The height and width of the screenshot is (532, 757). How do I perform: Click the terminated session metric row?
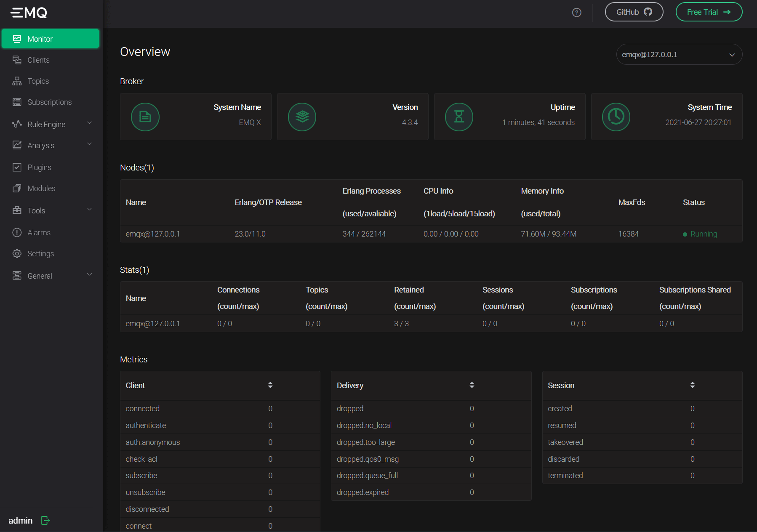click(642, 476)
